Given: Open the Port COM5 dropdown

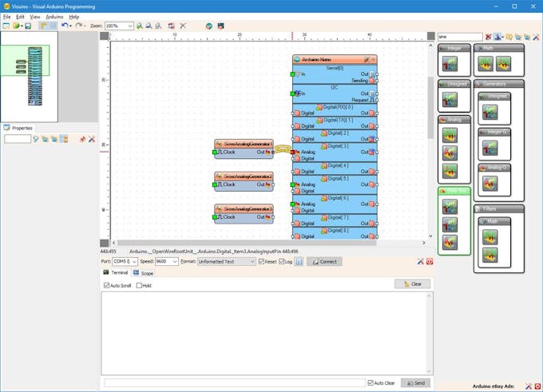Looking at the screenshot, I should 125,261.
